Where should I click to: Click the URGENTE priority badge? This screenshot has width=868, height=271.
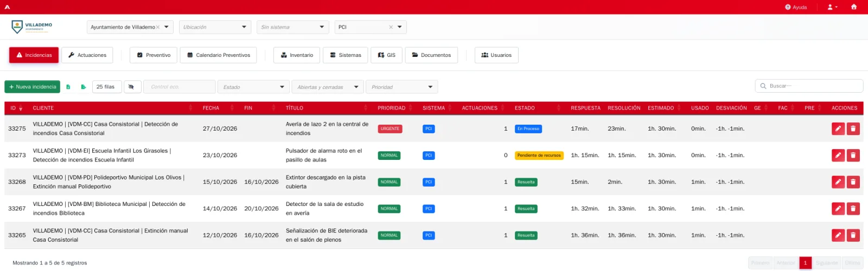[390, 129]
